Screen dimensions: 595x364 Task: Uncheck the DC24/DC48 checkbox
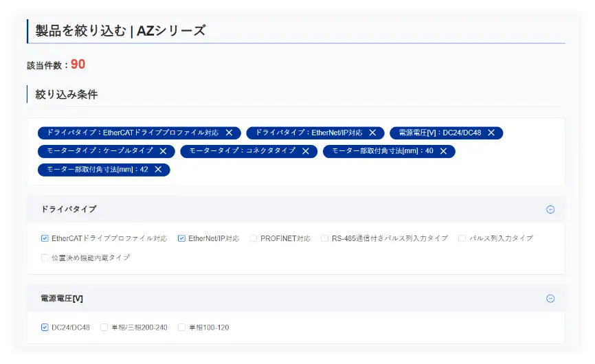coord(45,327)
